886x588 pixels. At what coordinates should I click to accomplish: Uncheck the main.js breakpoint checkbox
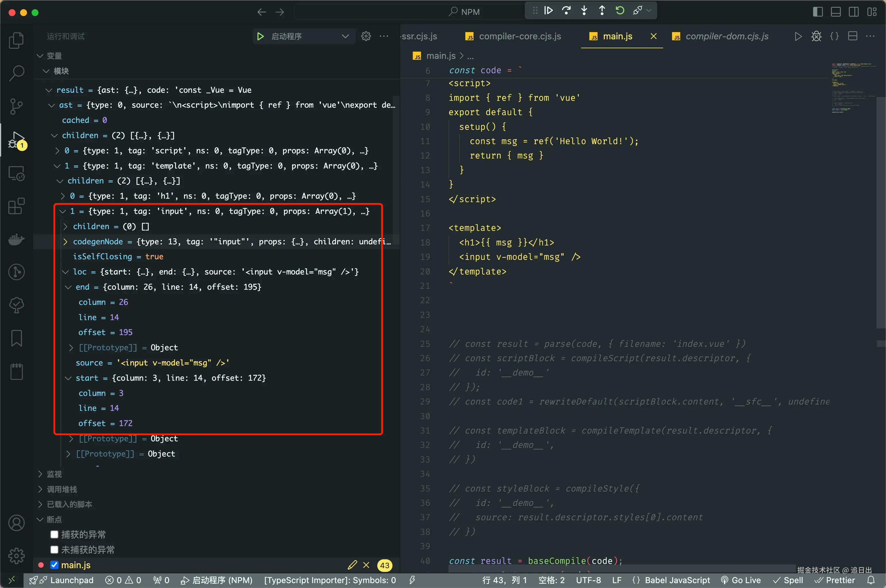click(x=54, y=565)
